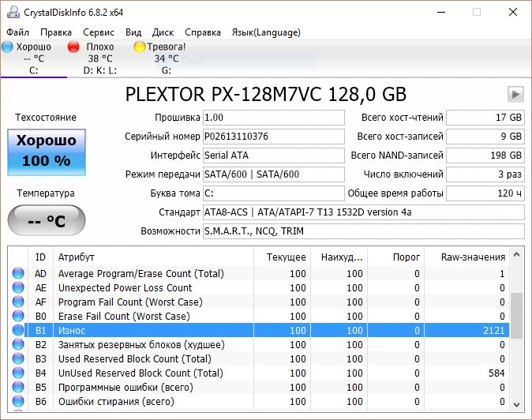Screen dimensions: 532x420
Task: Open the Язык(Language) menu
Action: [266, 32]
